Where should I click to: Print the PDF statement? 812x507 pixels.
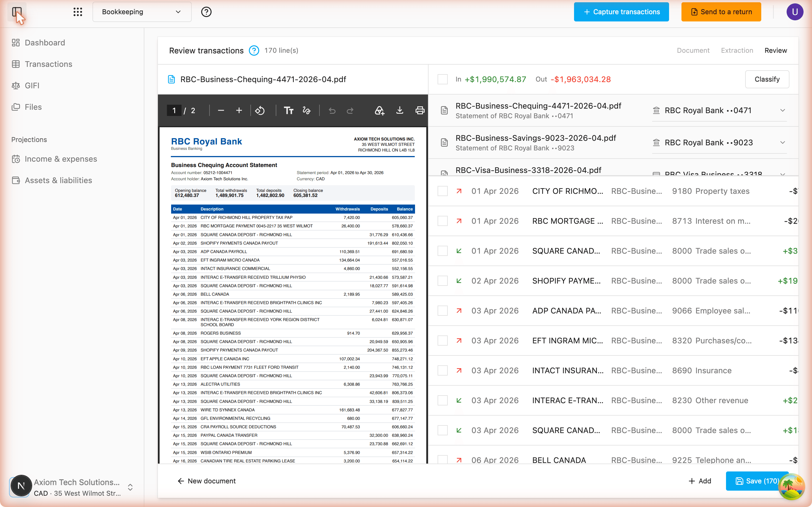[x=420, y=110]
